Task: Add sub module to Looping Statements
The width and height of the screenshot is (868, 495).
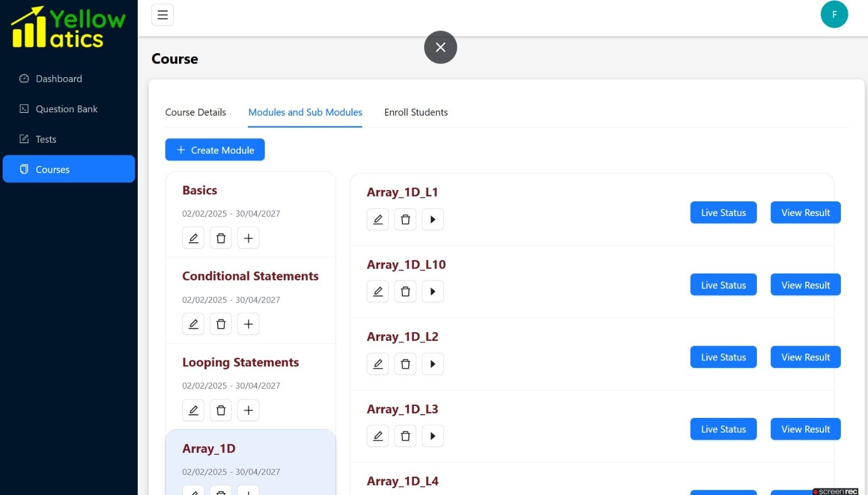Action: click(248, 410)
